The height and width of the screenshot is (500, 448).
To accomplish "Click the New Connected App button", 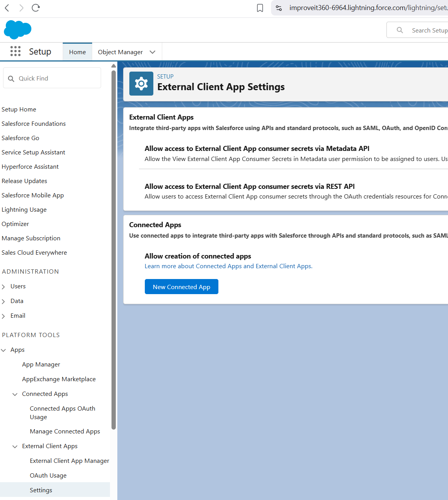I will point(181,287).
